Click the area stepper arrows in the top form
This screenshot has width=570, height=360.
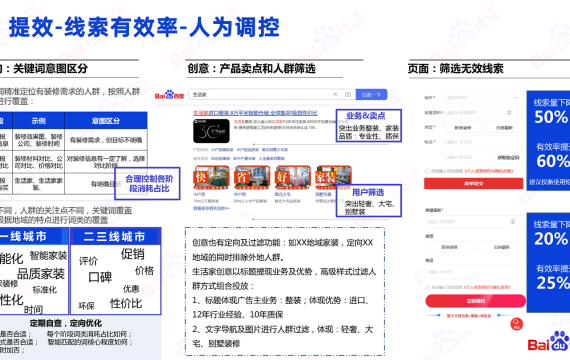[x=509, y=112]
